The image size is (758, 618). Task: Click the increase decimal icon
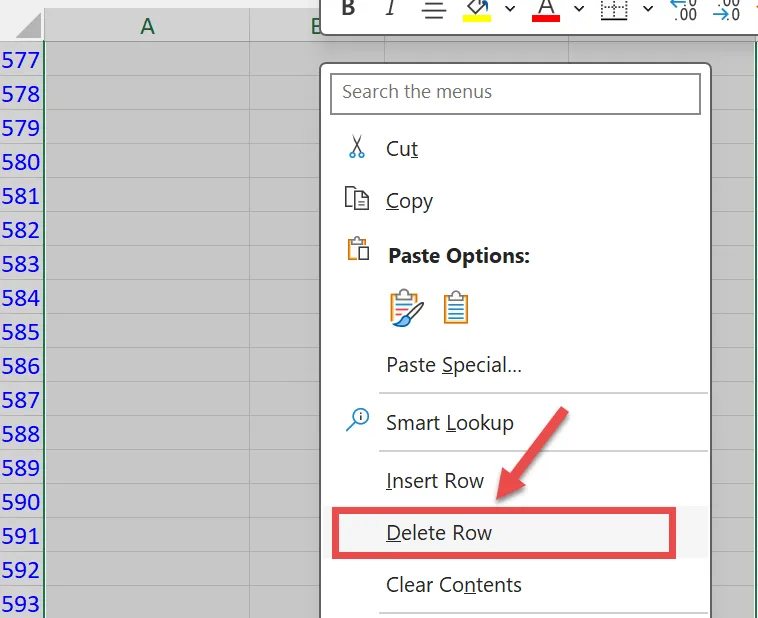[x=683, y=9]
